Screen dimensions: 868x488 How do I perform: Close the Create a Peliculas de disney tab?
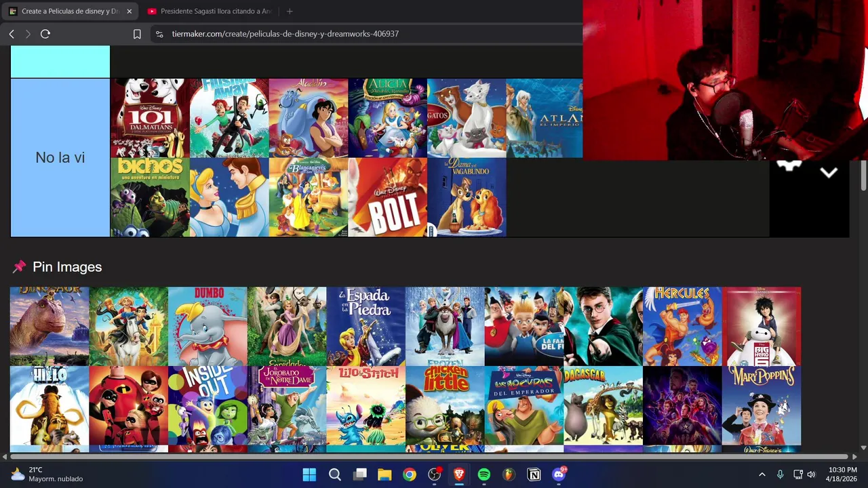click(129, 11)
